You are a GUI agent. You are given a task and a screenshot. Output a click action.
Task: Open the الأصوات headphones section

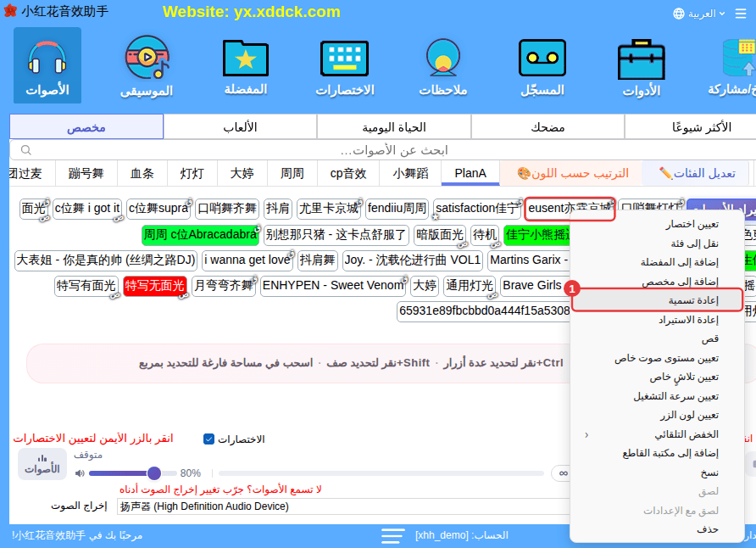pyautogui.click(x=47, y=65)
